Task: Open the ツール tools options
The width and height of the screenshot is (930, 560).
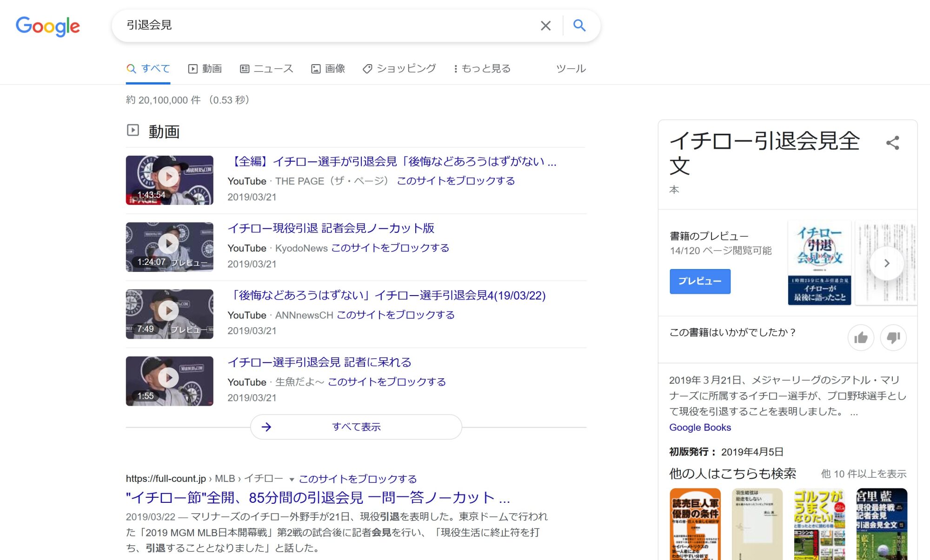Action: [x=571, y=69]
